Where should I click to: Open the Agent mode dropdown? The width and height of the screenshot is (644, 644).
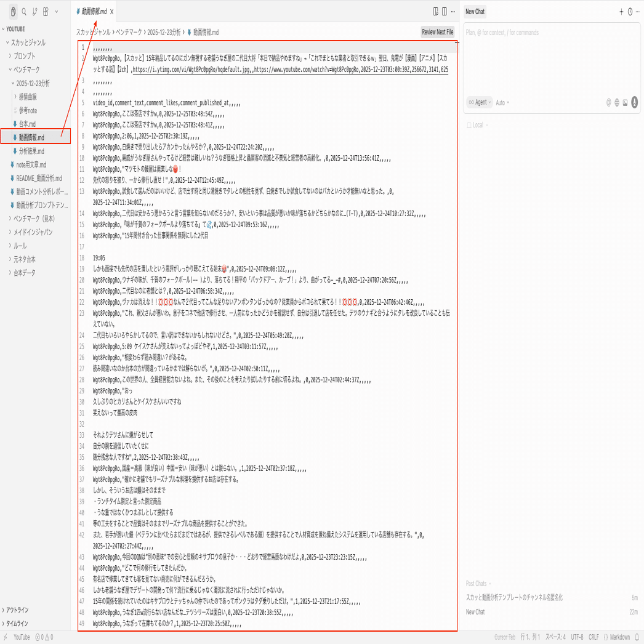coord(480,102)
